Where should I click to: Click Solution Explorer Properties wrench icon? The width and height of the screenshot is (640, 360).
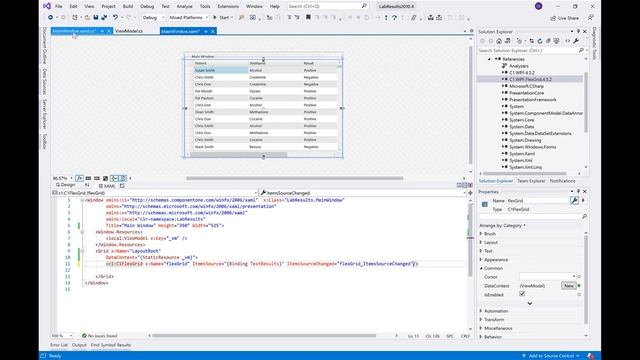point(576,41)
